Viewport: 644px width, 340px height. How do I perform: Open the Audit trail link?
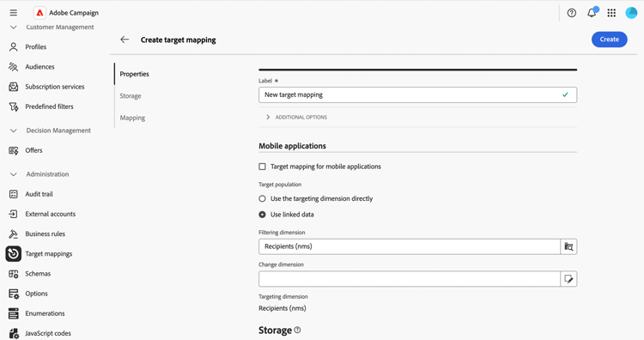(39, 194)
